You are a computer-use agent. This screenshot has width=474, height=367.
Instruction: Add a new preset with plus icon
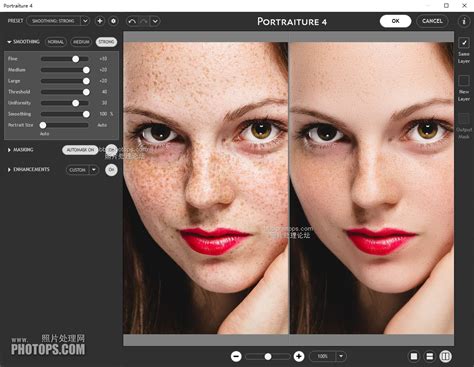tap(100, 21)
